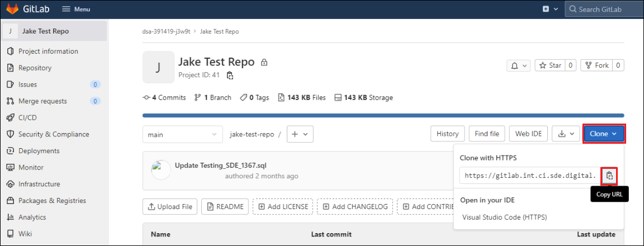The height and width of the screenshot is (246, 644).
Task: Star the project
Action: 551,65
